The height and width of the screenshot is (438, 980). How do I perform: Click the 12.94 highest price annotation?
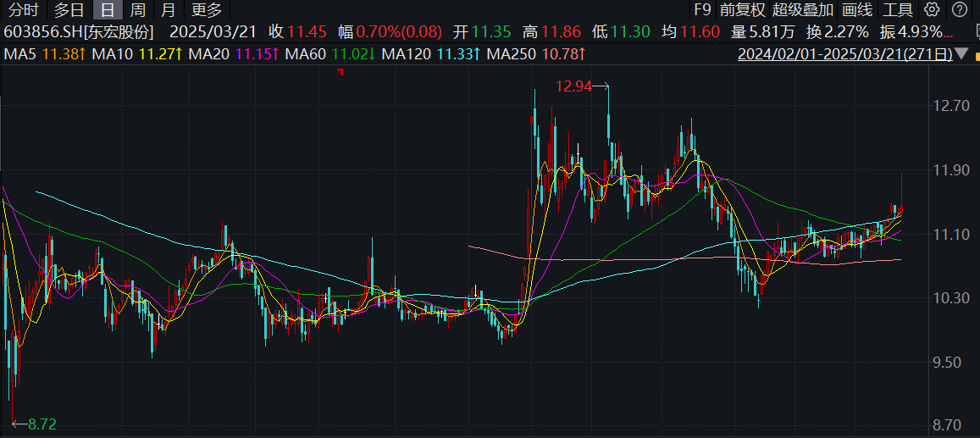[x=573, y=87]
